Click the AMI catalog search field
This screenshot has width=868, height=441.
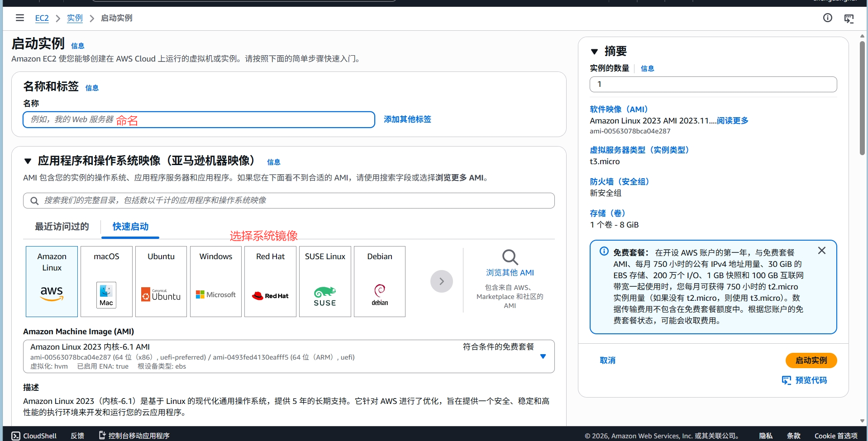289,201
